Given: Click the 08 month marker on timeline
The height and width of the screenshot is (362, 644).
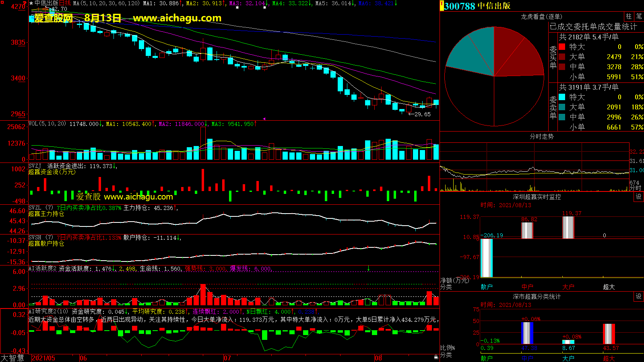Looking at the screenshot, I should pos(378,358).
